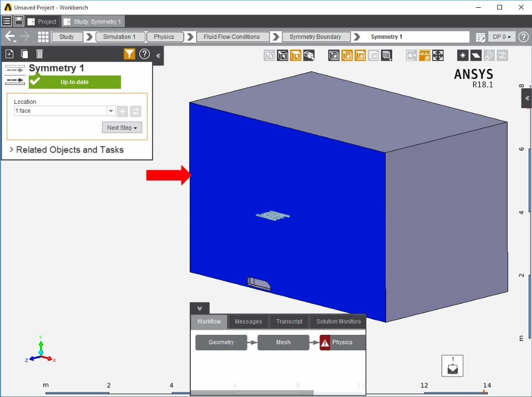Fit view with expand-arrows icon

point(438,56)
